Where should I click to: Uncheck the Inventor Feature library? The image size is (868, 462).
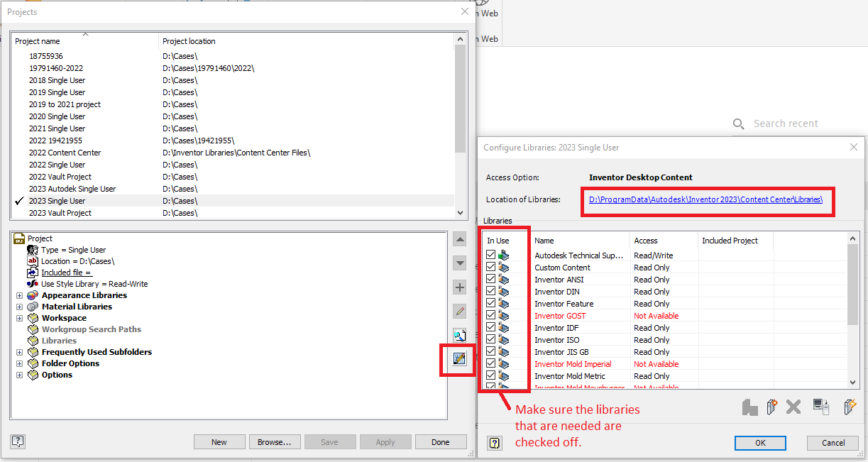(491, 303)
